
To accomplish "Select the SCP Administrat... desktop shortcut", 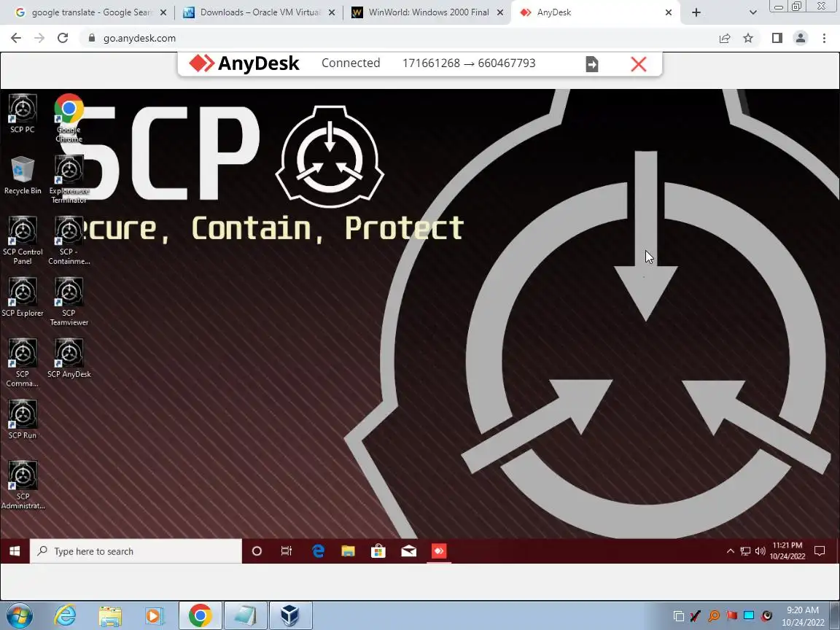I will point(23,485).
